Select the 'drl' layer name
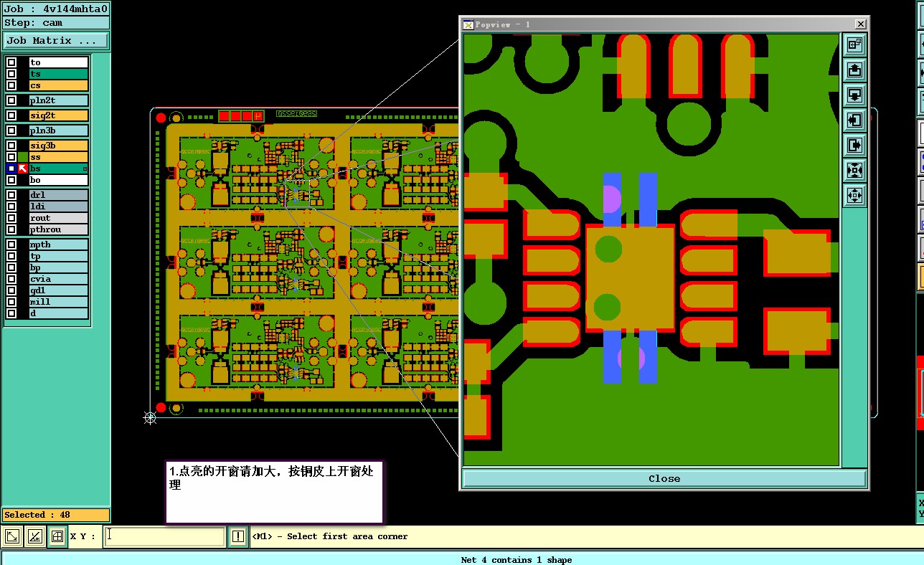The height and width of the screenshot is (565, 924). click(58, 195)
